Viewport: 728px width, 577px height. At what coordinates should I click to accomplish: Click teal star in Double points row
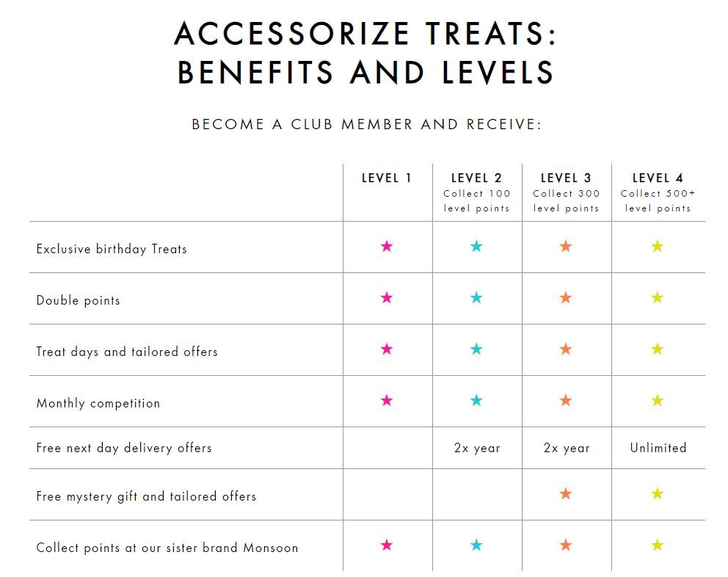(x=476, y=298)
